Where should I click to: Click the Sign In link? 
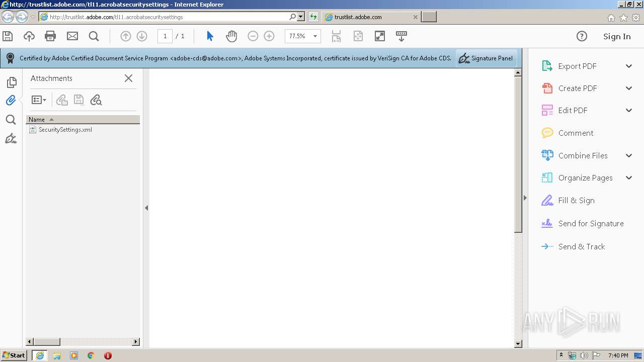pos(617,36)
